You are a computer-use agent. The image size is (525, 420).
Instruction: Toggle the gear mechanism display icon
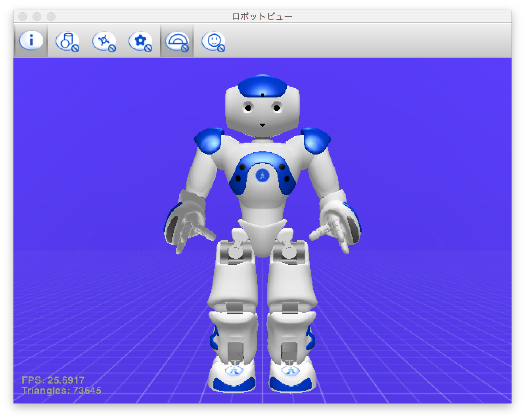pyautogui.click(x=140, y=41)
